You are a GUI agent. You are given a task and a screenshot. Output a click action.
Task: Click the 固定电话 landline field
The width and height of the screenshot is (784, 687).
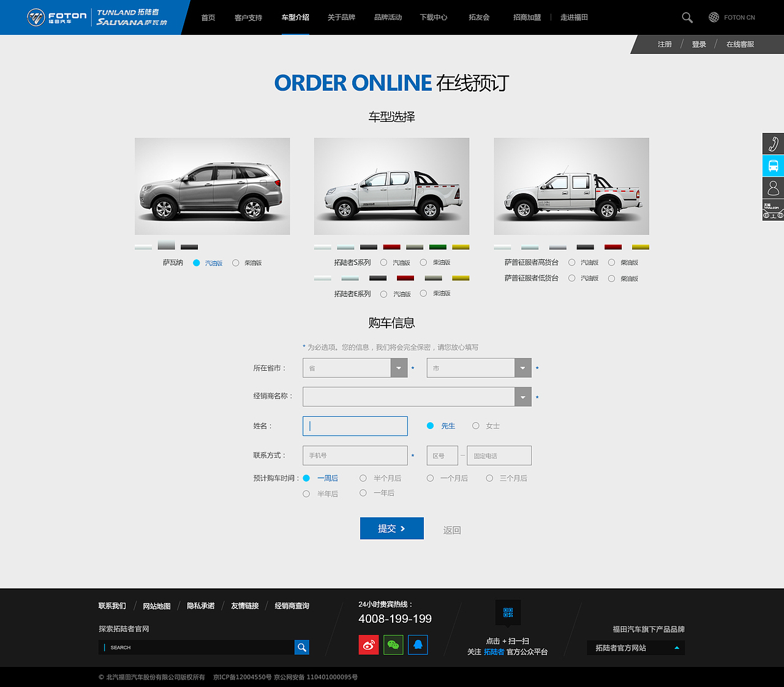click(499, 455)
